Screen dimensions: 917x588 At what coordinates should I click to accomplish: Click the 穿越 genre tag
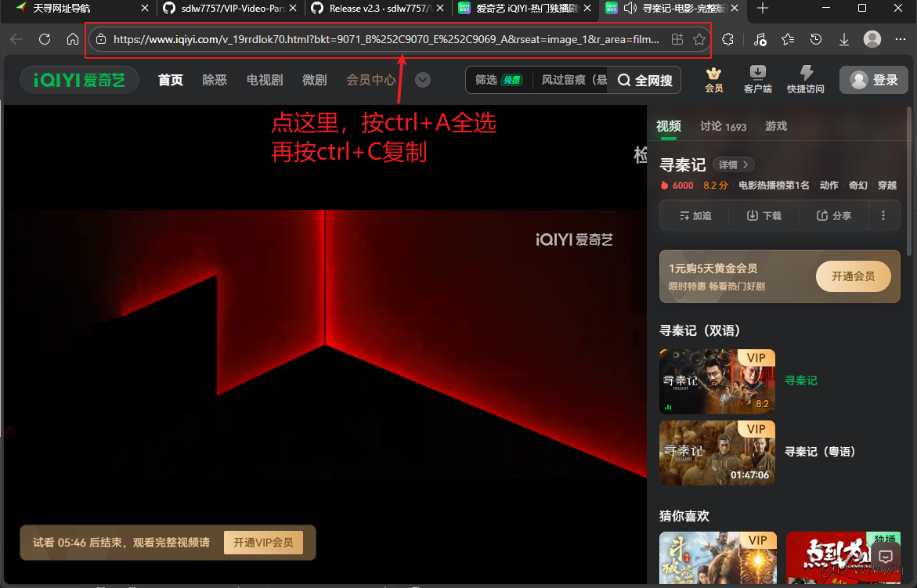[887, 186]
